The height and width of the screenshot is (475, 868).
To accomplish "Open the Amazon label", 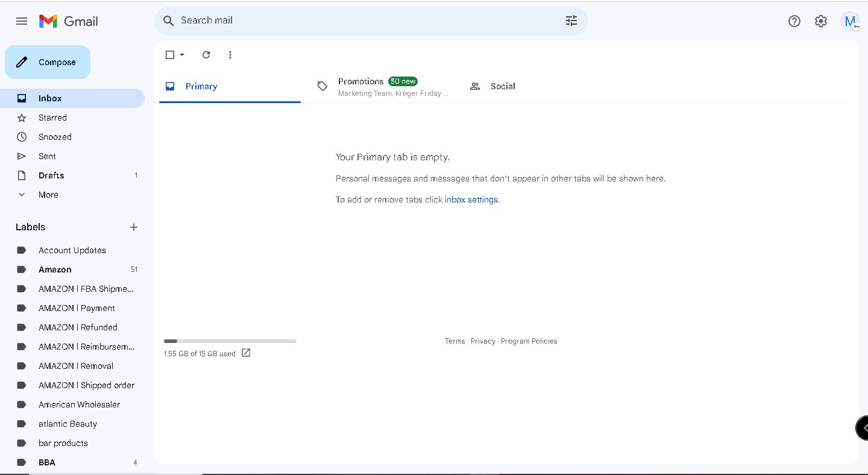I will point(72,269).
